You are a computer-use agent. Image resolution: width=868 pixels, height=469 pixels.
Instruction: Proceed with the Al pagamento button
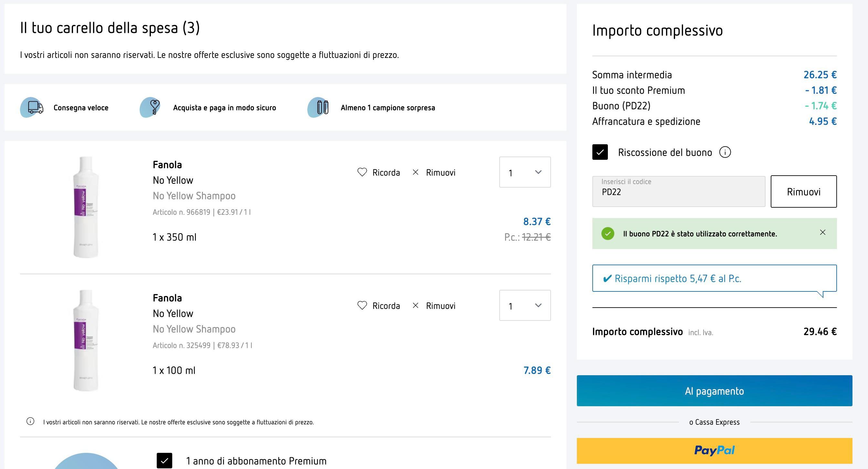pos(715,391)
